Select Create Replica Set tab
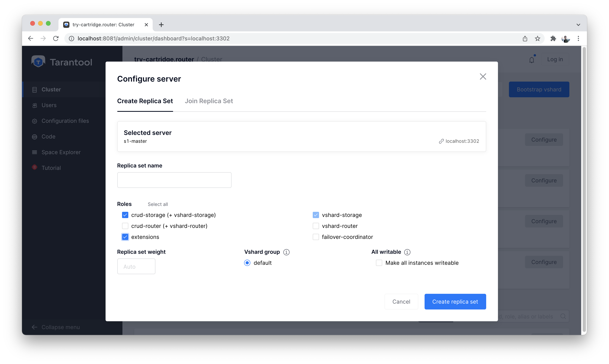The image size is (609, 364). (x=145, y=101)
